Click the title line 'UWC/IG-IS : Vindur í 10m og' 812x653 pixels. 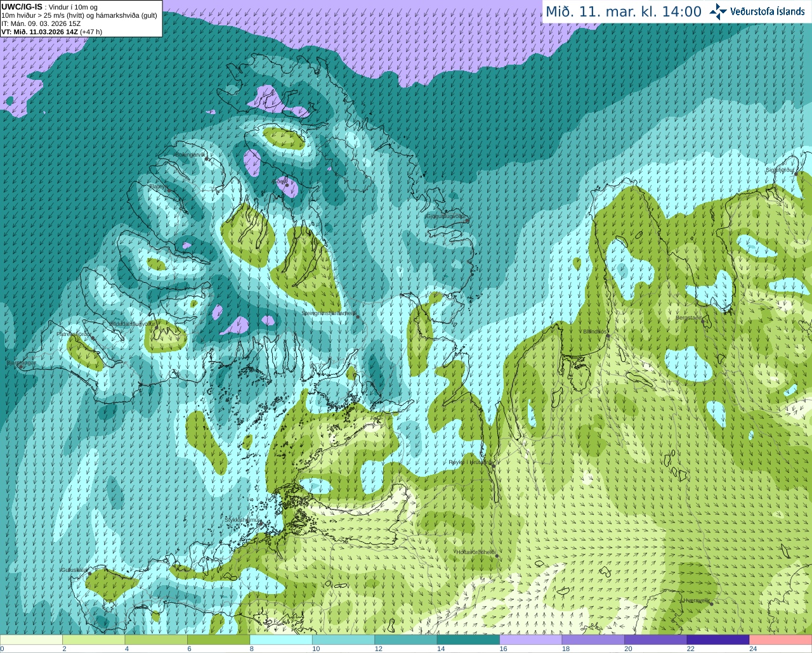click(49, 7)
